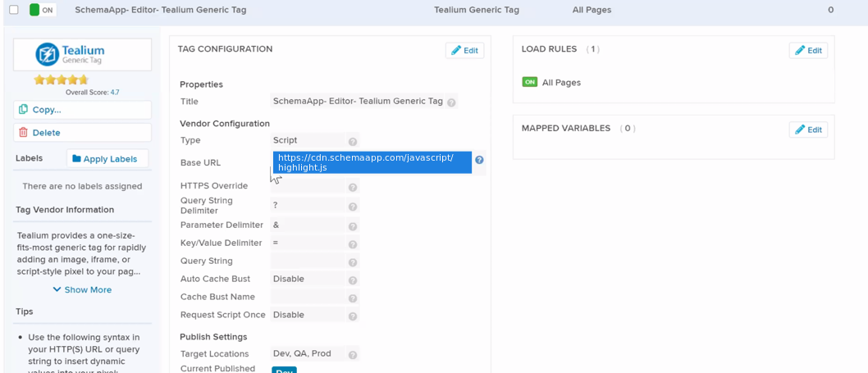
Task: Open help icon for Key/Value Delimiter
Action: coord(353,244)
